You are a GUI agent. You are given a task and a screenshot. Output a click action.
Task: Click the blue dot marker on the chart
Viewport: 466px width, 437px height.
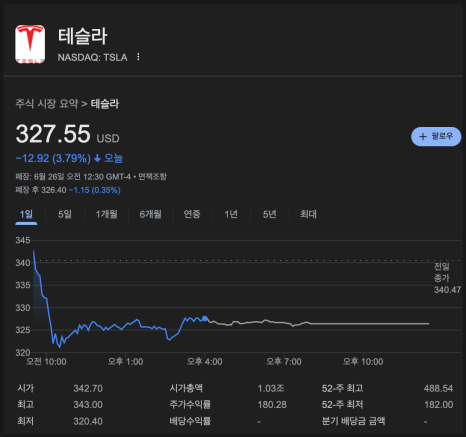(205, 319)
